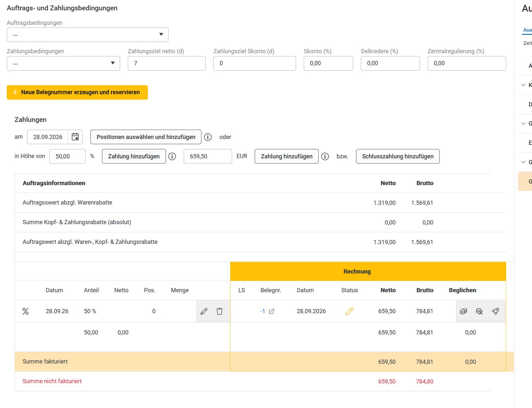This screenshot has width=532, height=408.
Task: Click Auftragsswert abzgl. Warenrabatte row label
Action: coord(67,203)
